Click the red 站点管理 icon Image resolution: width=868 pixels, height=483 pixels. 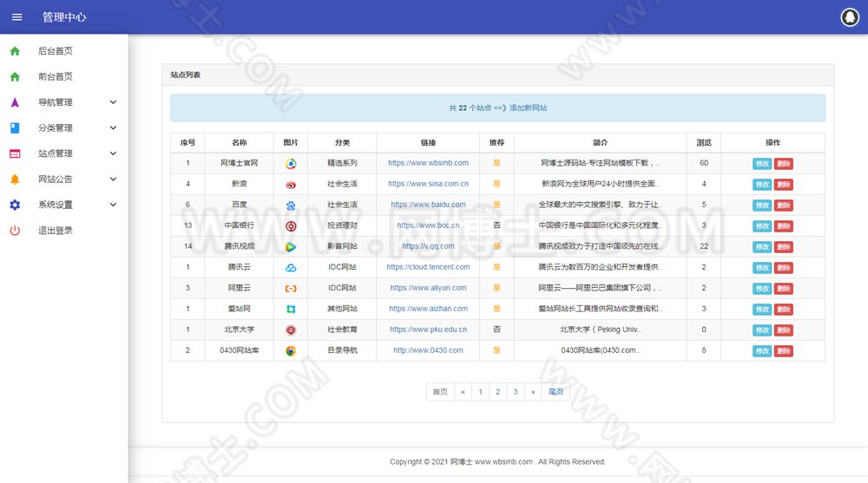click(15, 153)
